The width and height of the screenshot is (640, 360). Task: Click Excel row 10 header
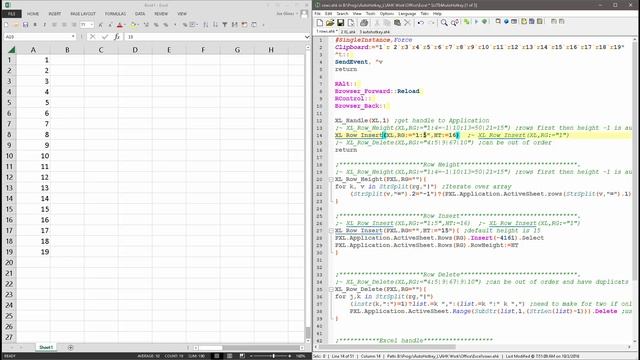tap(9, 156)
